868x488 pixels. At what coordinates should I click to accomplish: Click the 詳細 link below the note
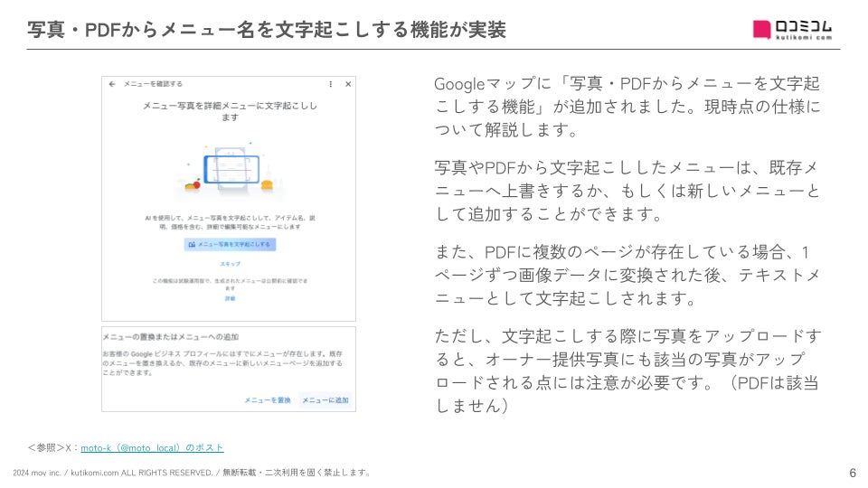[230, 298]
